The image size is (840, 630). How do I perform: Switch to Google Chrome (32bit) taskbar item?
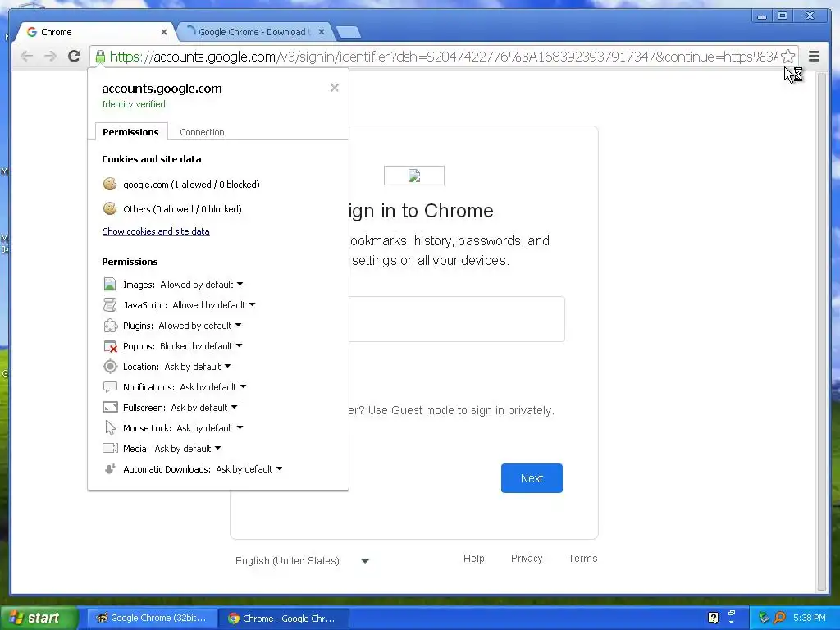click(152, 618)
